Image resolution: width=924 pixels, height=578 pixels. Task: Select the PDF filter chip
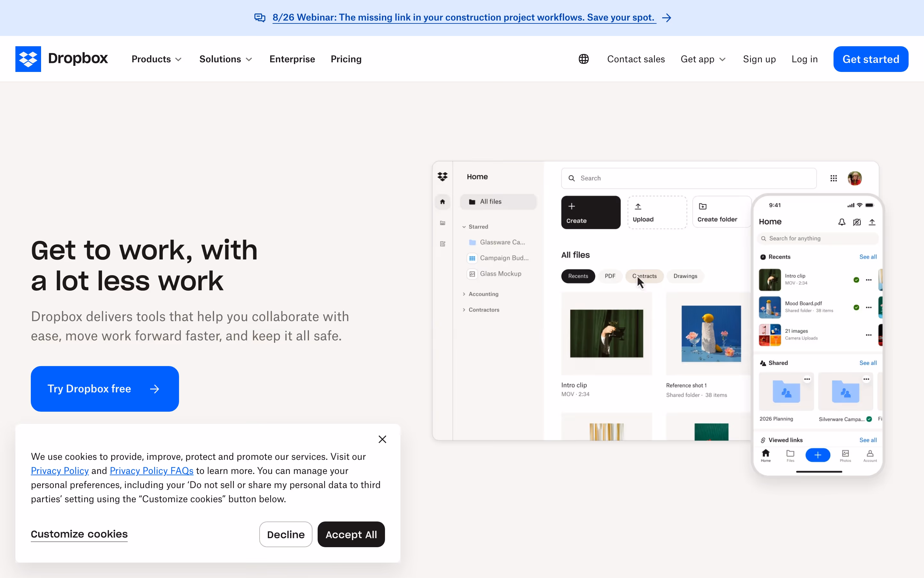pos(610,276)
